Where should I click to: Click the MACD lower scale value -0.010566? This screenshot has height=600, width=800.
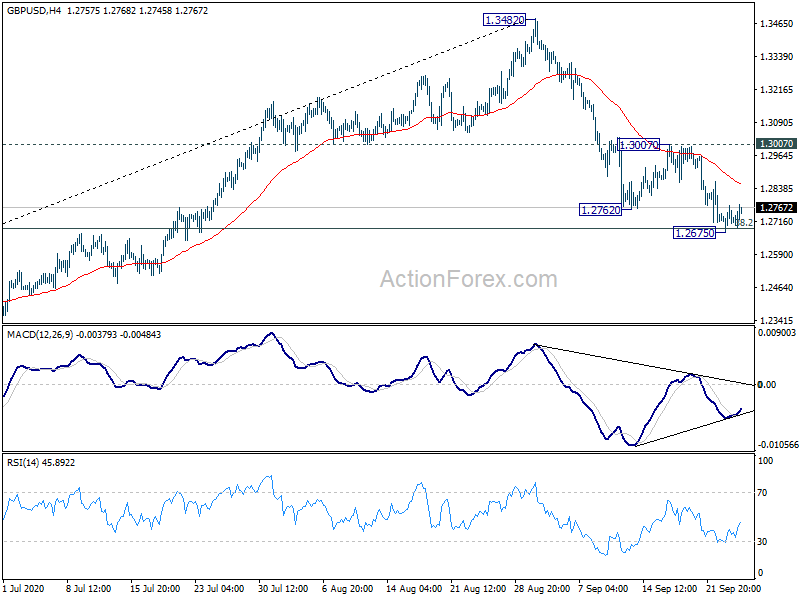(x=778, y=445)
